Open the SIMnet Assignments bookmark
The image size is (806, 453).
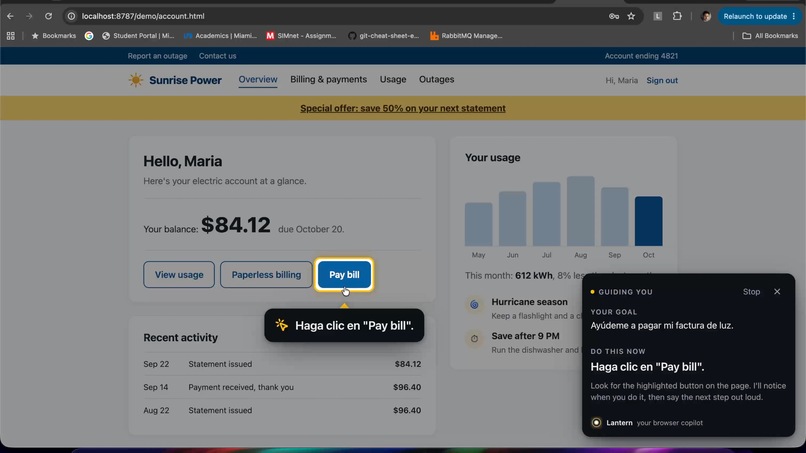pyautogui.click(x=301, y=35)
